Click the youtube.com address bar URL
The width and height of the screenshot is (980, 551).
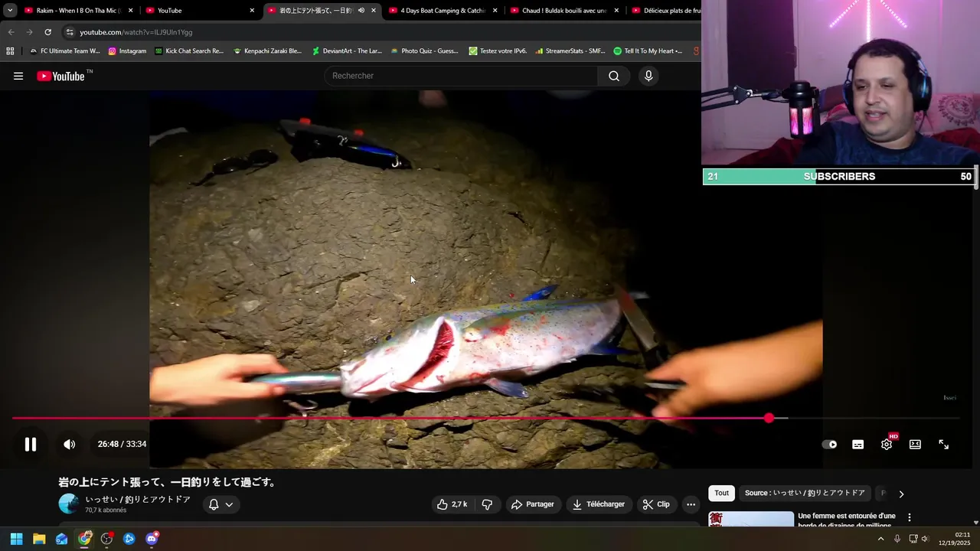point(136,32)
